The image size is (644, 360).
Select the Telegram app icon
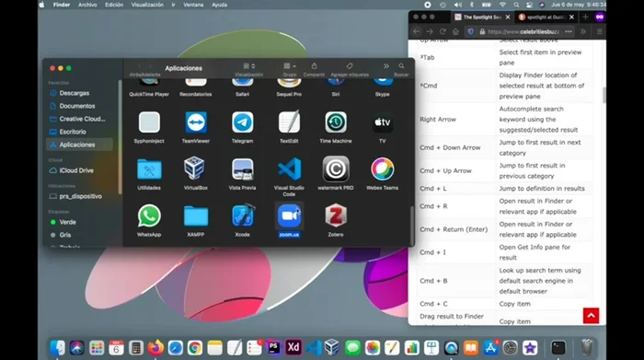(242, 122)
